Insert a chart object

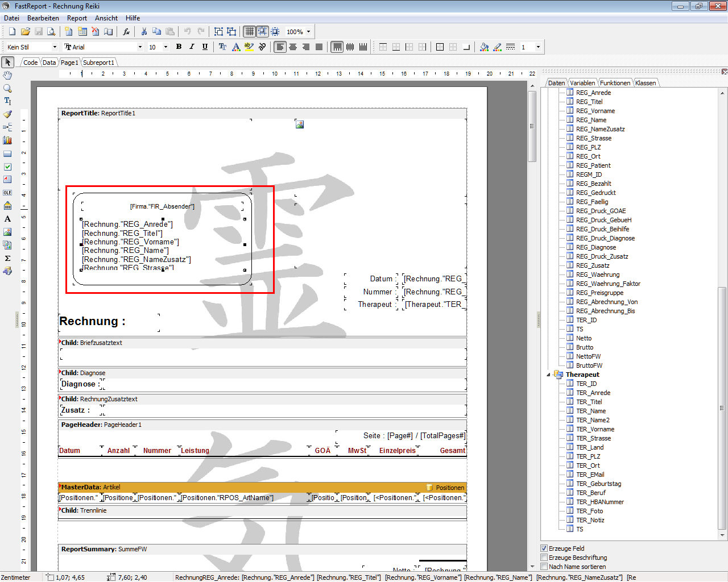(7, 140)
